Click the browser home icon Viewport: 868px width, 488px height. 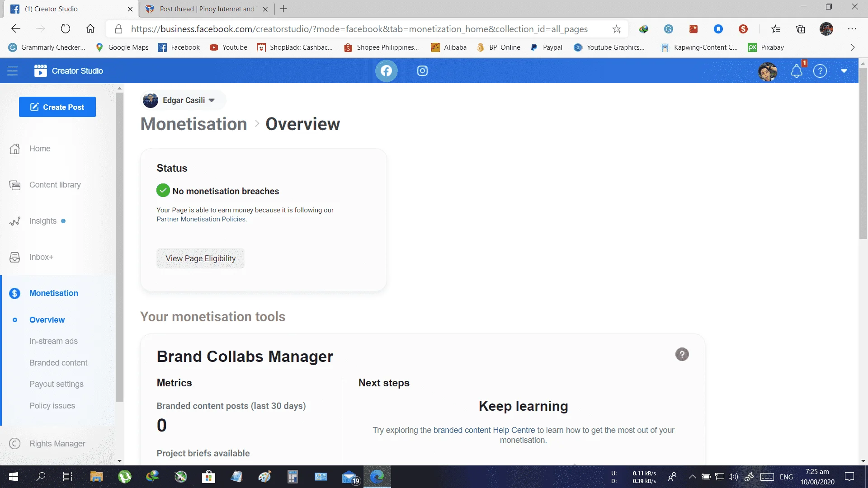point(90,29)
